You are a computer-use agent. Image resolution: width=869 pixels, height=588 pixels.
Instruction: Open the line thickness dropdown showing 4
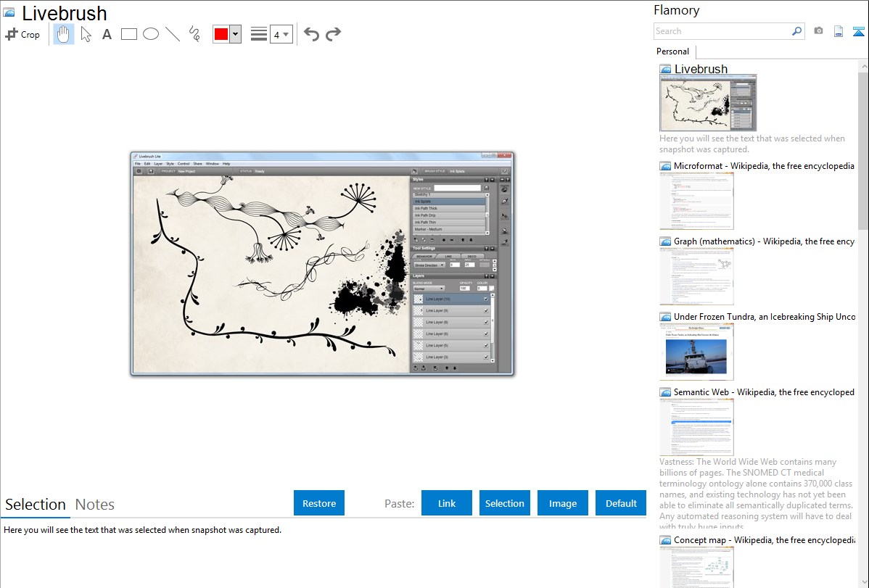coord(281,34)
